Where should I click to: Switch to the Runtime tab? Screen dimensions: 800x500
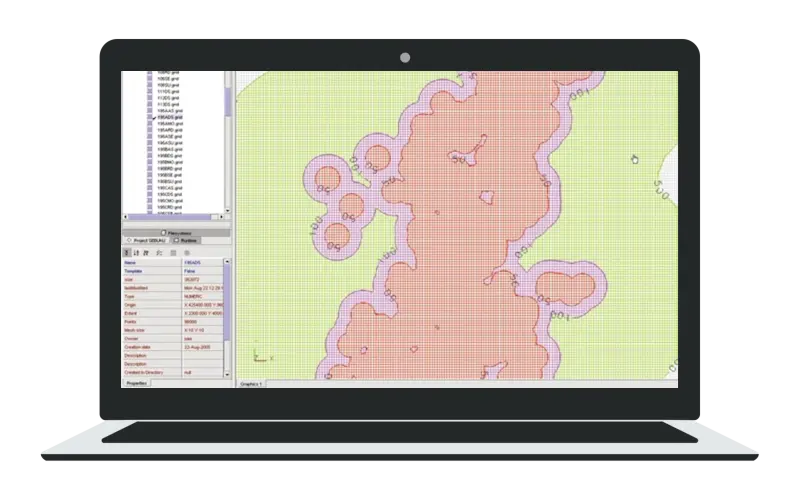coord(186,240)
